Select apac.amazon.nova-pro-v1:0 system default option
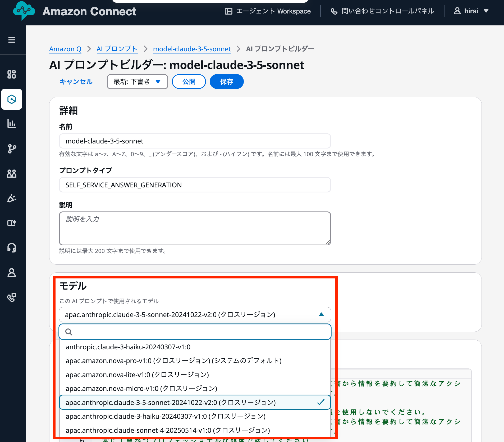This screenshot has width=504, height=442. (195, 360)
